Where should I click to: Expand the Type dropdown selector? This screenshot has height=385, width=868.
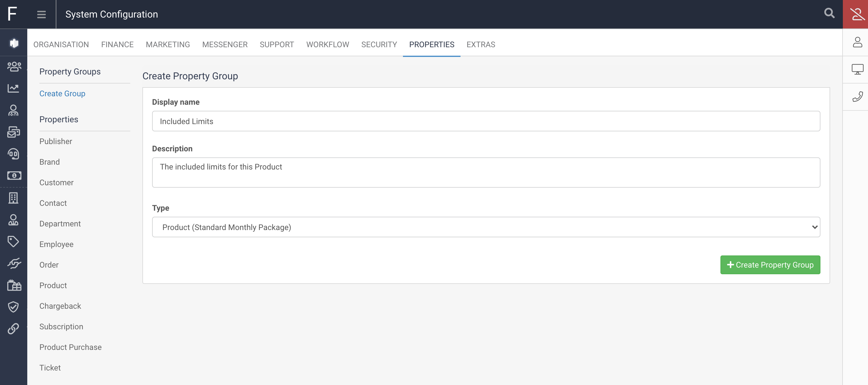pyautogui.click(x=486, y=227)
